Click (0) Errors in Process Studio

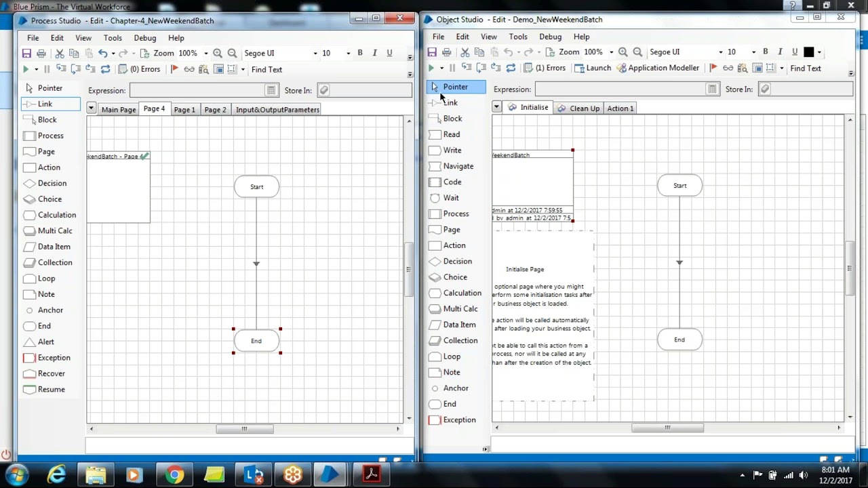[139, 69]
